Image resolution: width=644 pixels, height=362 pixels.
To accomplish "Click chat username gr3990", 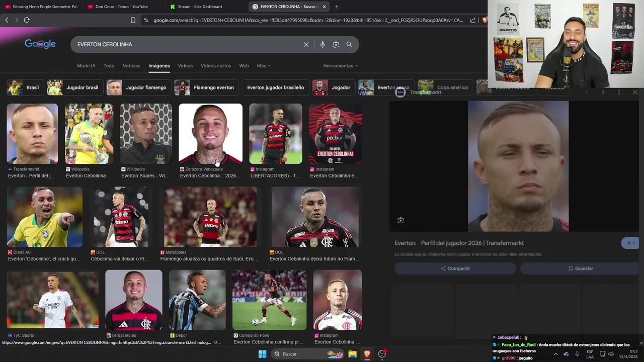I will [x=508, y=358].
